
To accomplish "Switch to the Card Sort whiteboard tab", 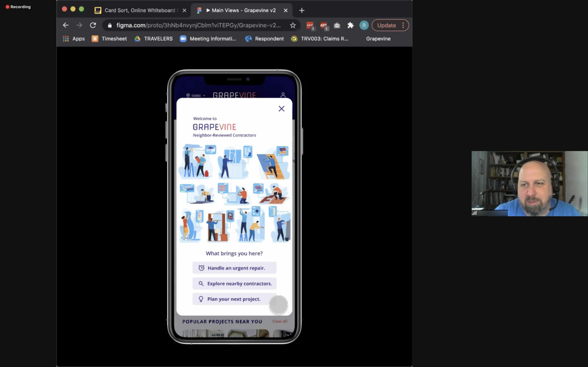I will (140, 11).
